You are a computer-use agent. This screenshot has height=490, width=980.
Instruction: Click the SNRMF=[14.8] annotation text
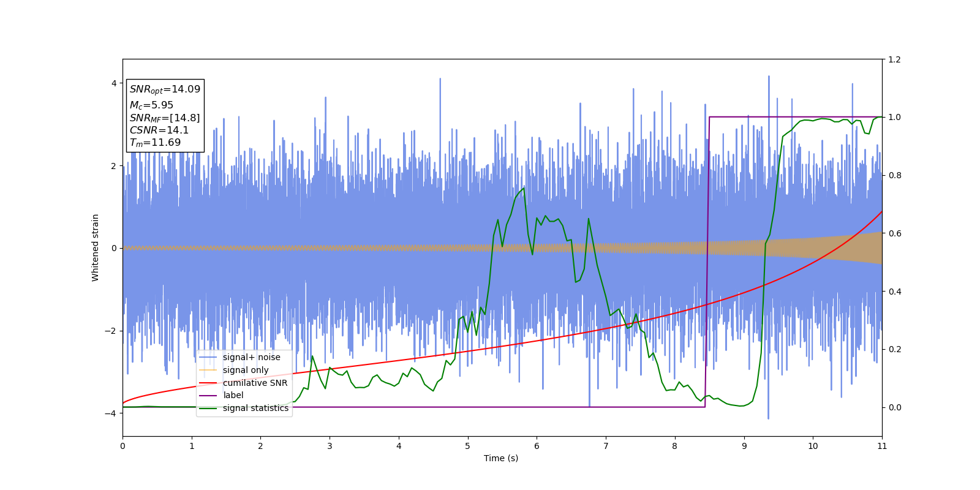pyautogui.click(x=165, y=118)
